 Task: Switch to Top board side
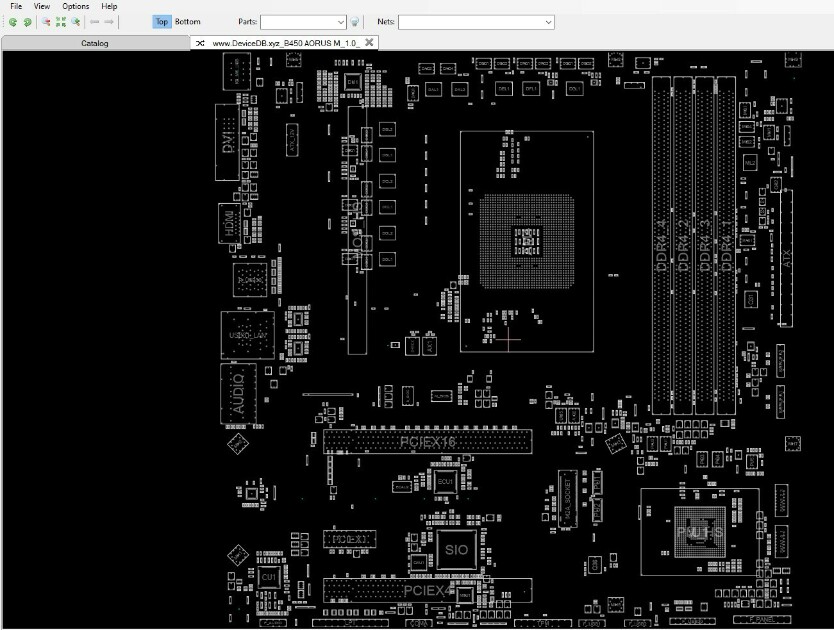pyautogui.click(x=162, y=22)
